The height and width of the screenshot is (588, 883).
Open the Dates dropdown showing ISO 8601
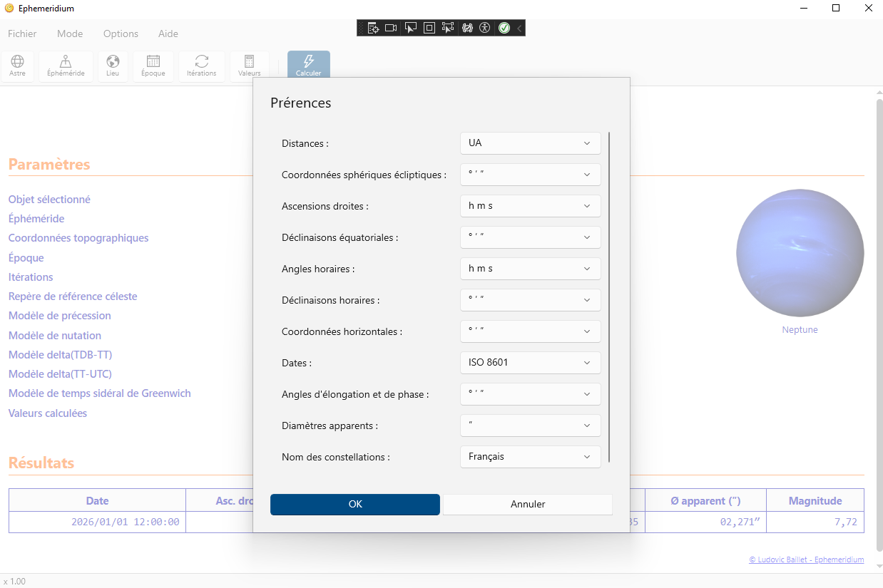pyautogui.click(x=530, y=363)
